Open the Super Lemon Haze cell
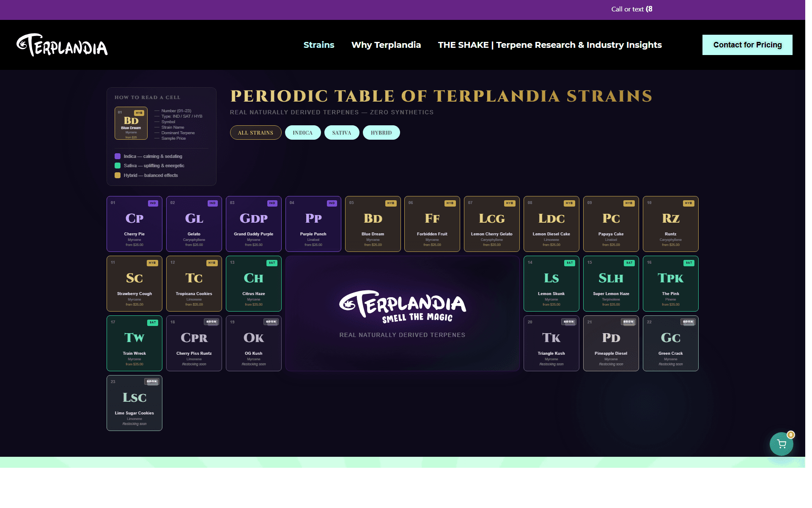The height and width of the screenshot is (508, 812). click(x=611, y=284)
